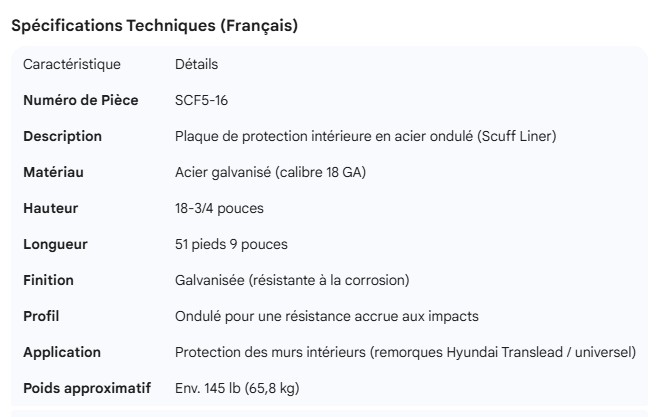
Task: Click the Hauteur row label
Action: click(x=50, y=209)
